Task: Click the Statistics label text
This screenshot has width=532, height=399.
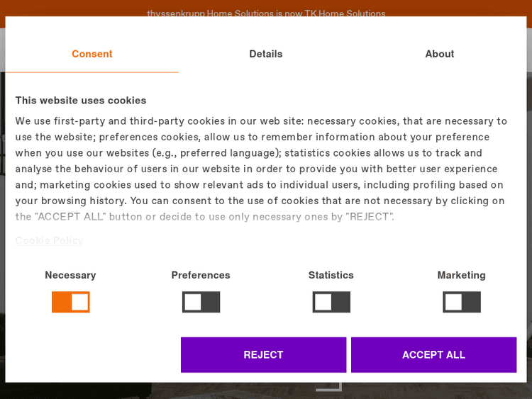Action: (x=331, y=275)
